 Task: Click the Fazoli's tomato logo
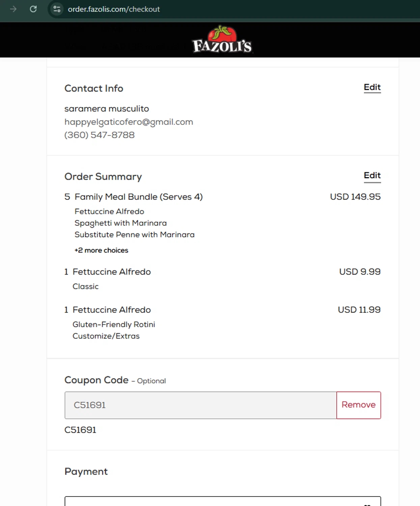(222, 40)
